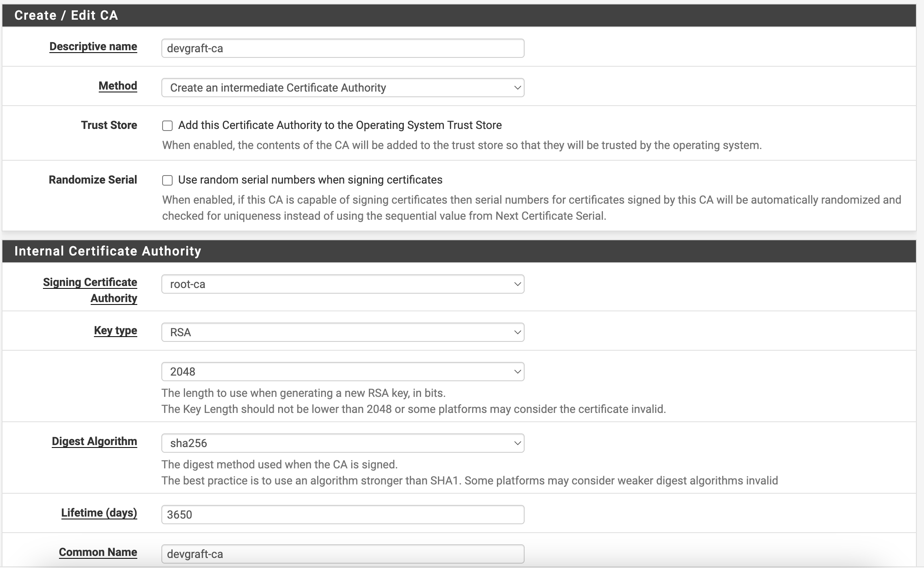Viewport: 924px width, 568px height.
Task: Click the Descriptive name help label
Action: coord(93,47)
